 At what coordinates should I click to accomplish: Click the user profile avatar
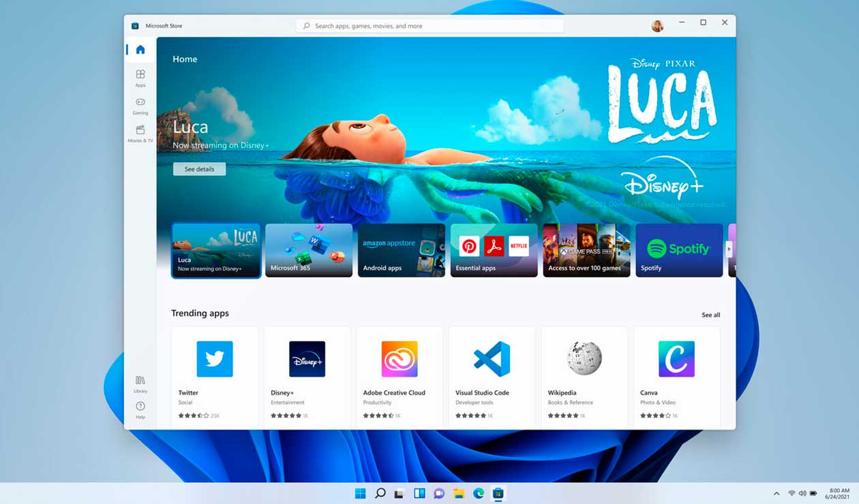click(657, 26)
